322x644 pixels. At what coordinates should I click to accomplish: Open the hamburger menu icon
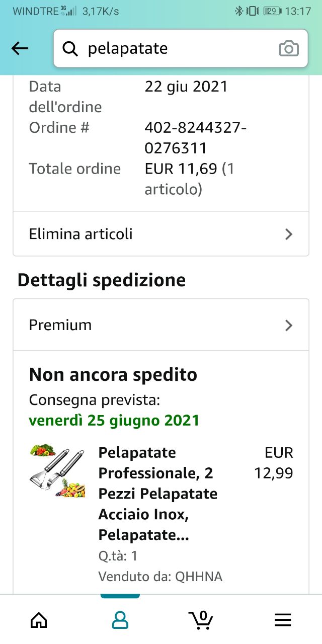pyautogui.click(x=283, y=620)
